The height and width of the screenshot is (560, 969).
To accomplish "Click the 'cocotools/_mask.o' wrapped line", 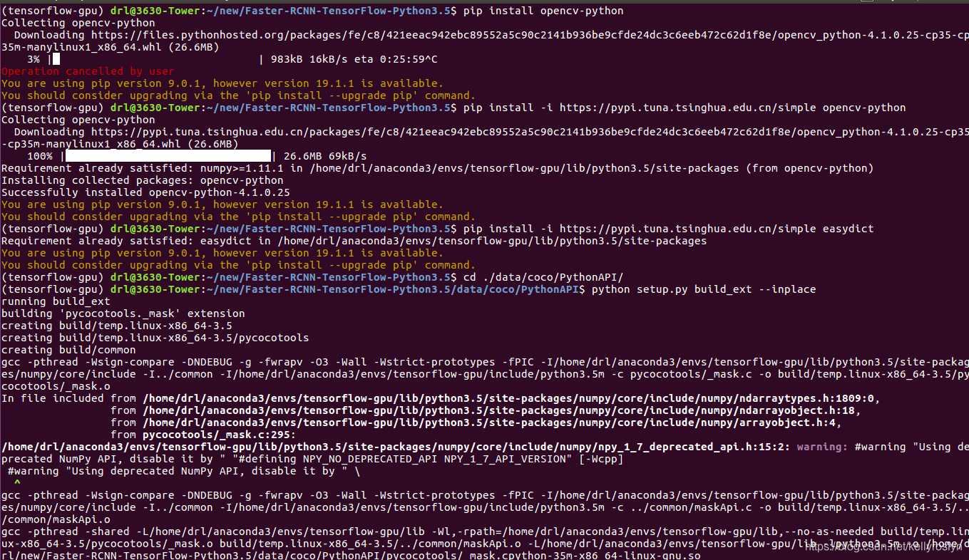I will (x=56, y=386).
